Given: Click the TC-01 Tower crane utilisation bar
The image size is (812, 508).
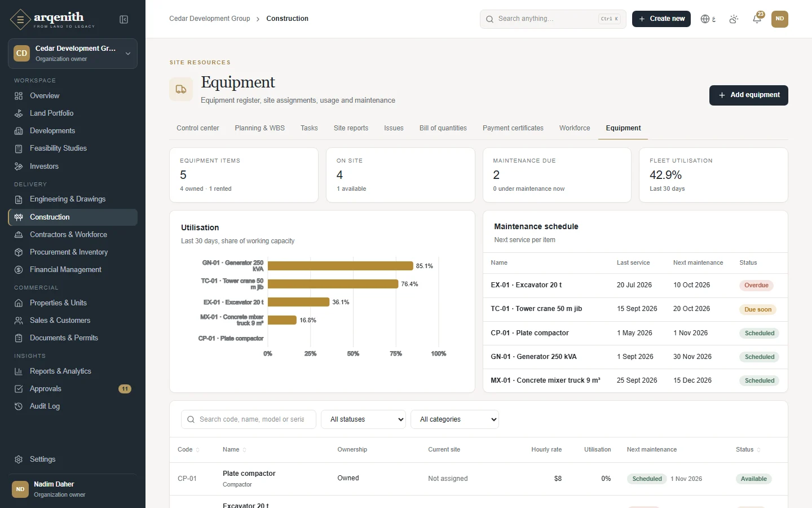Looking at the screenshot, I should (x=333, y=284).
